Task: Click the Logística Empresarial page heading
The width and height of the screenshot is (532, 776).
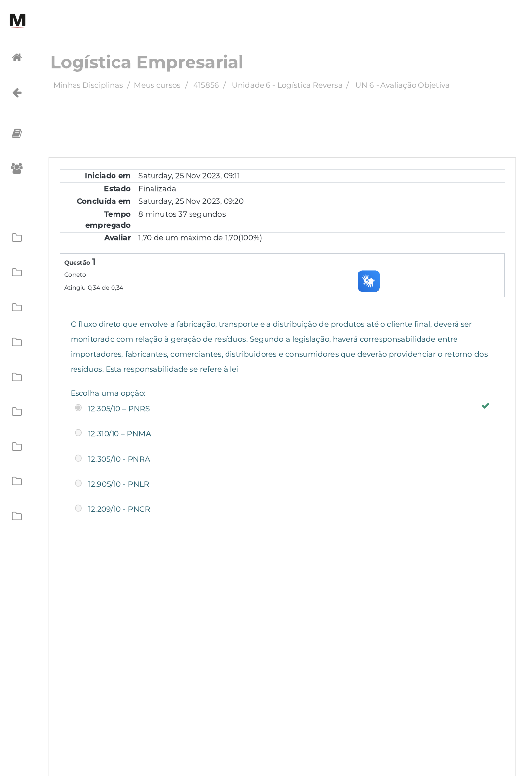Action: (x=147, y=62)
